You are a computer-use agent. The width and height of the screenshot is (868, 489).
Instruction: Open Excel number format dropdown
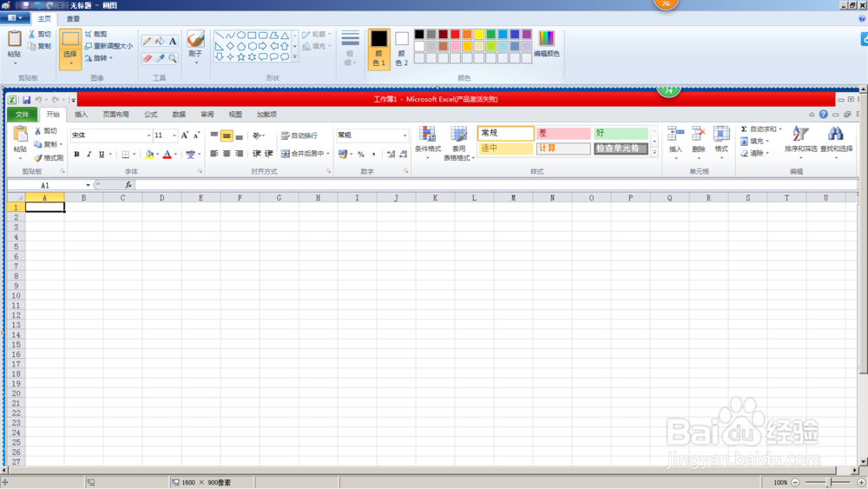coord(404,135)
